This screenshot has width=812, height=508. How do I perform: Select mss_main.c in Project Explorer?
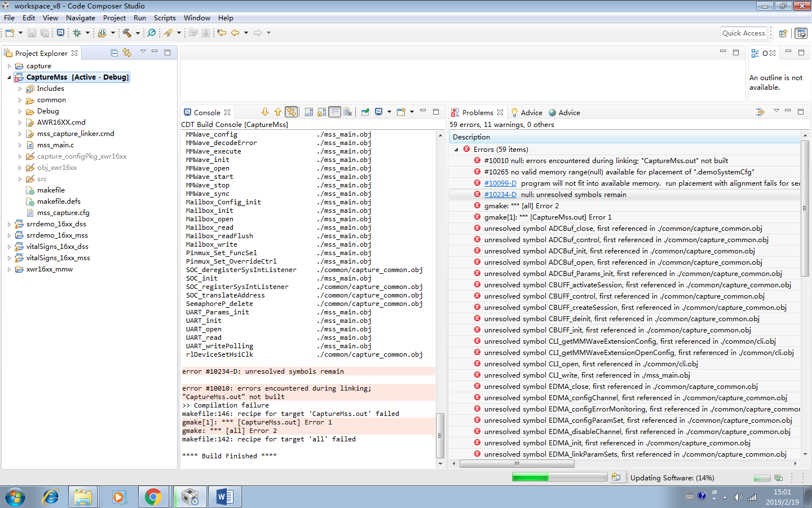click(x=55, y=145)
